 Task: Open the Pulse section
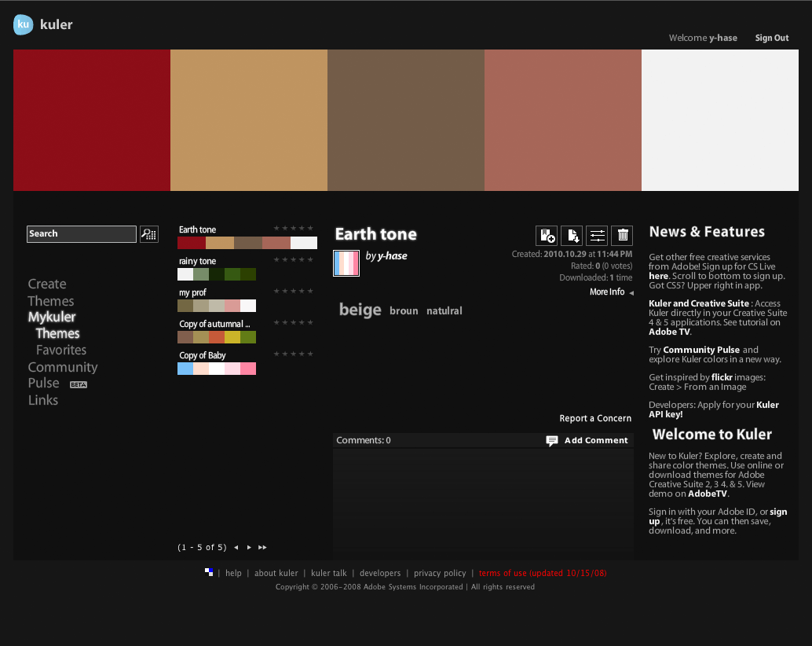tap(43, 383)
